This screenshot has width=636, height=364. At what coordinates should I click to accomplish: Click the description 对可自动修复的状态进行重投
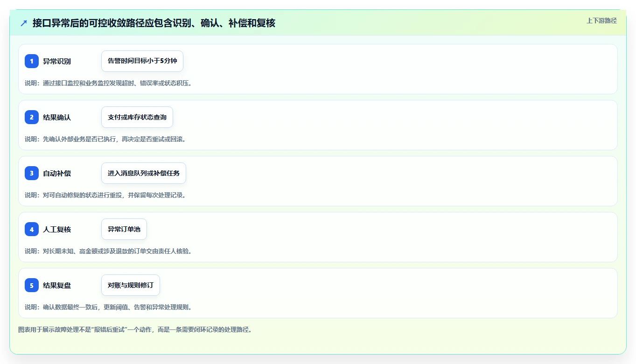[105, 195]
